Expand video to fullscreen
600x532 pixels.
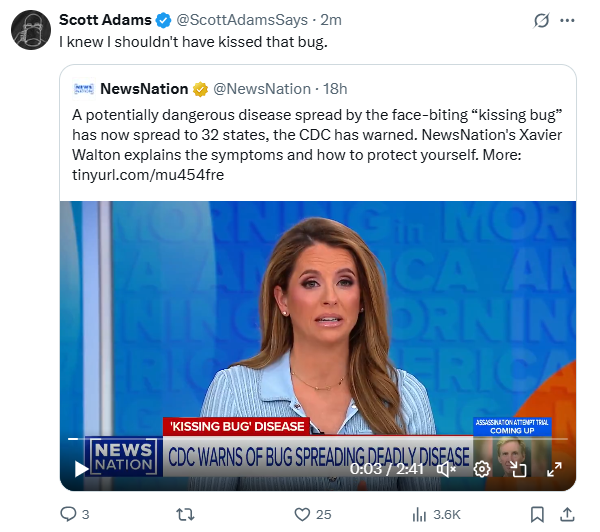click(554, 469)
